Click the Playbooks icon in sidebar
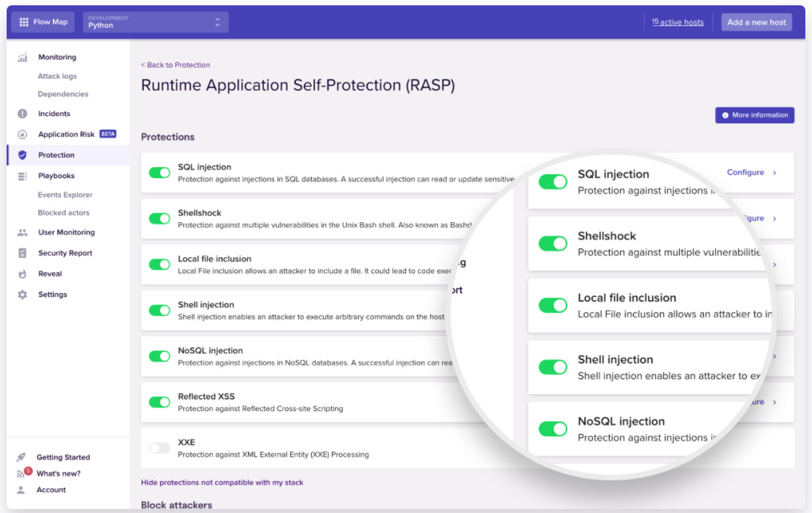The height and width of the screenshot is (513, 812). pyautogui.click(x=23, y=176)
